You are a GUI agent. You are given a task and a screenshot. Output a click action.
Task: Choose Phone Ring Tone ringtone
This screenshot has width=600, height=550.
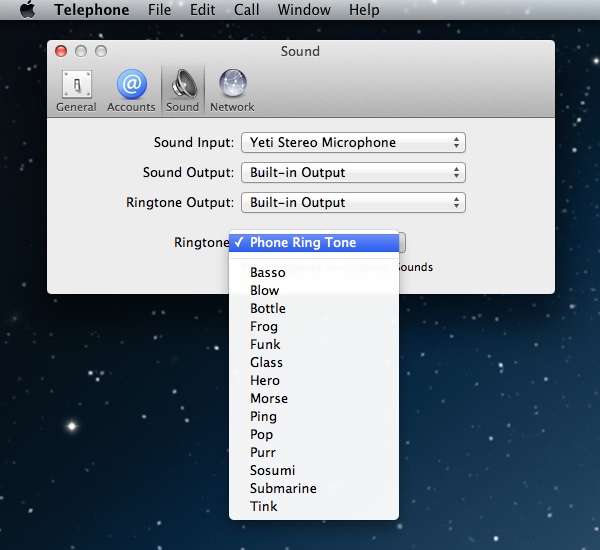point(314,243)
